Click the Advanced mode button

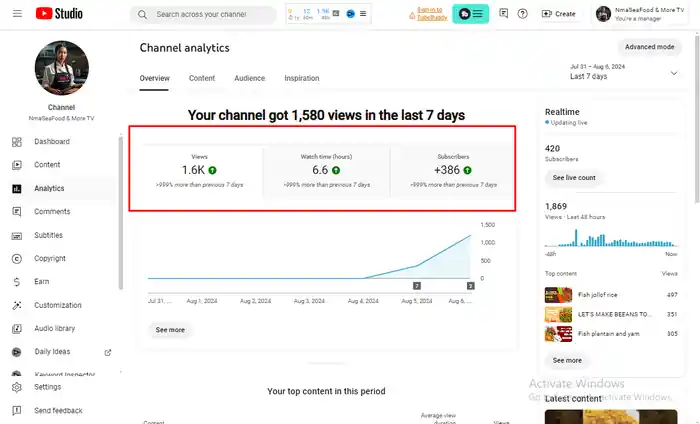[x=650, y=47]
